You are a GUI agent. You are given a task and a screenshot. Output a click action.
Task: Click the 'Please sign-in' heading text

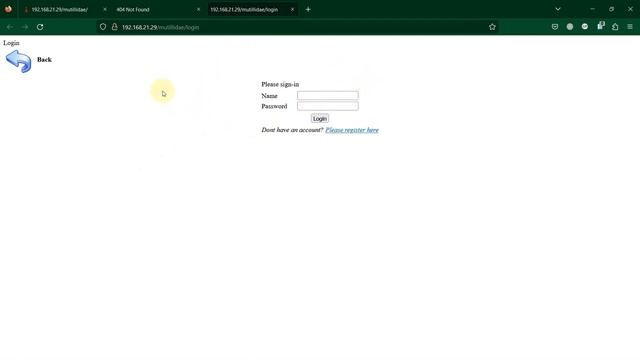pyautogui.click(x=280, y=84)
